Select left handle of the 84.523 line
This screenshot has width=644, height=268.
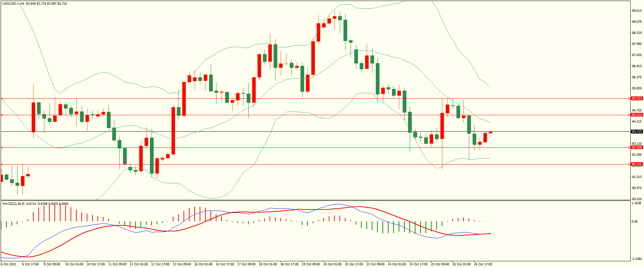2,115
